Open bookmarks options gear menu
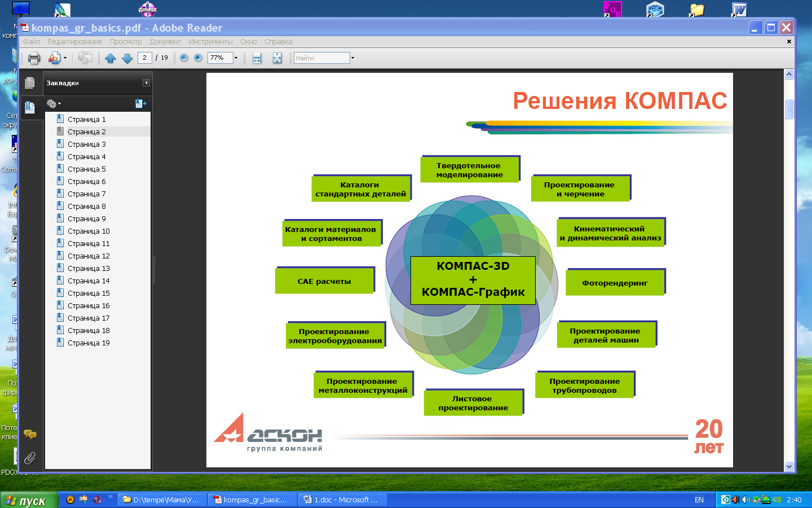This screenshot has height=508, width=812. point(54,104)
